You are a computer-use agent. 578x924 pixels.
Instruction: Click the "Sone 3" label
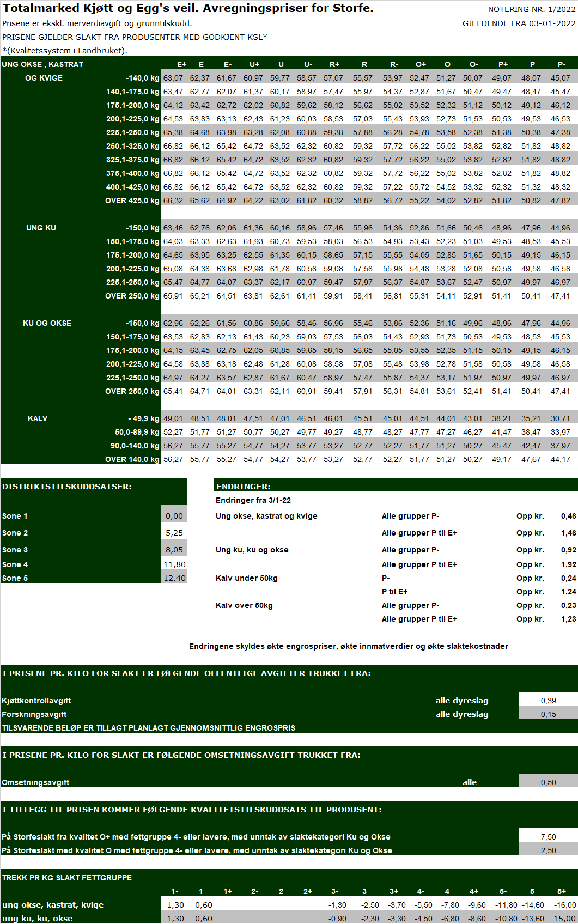[x=15, y=550]
